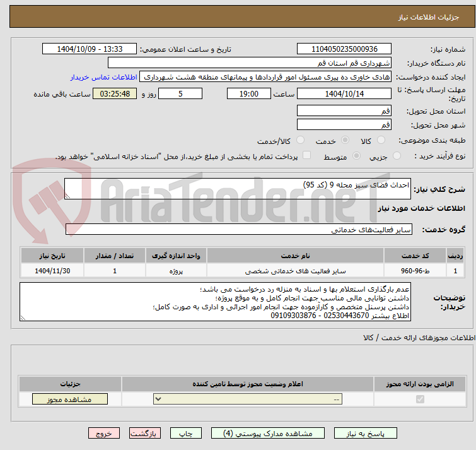Click the الزامی بودن ارائه مجوز header
Screen dimensions: 476x450
[x=420, y=384]
